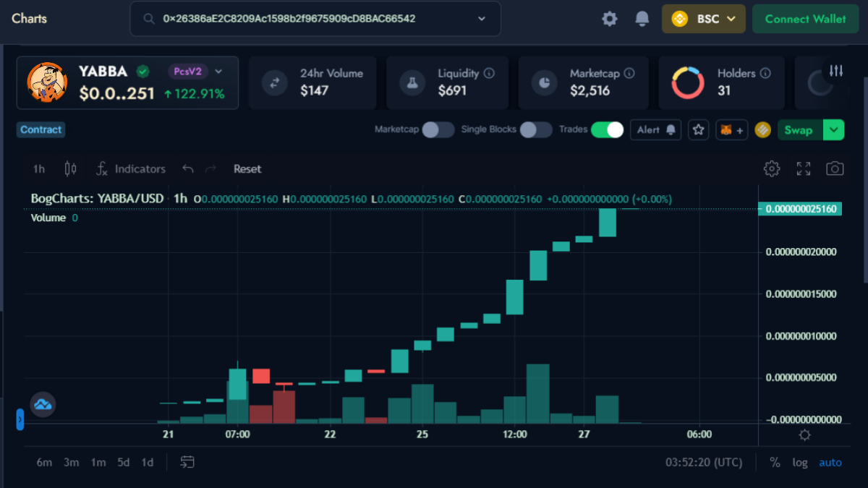
Task: Open notifications bell in top bar
Action: (x=642, y=19)
